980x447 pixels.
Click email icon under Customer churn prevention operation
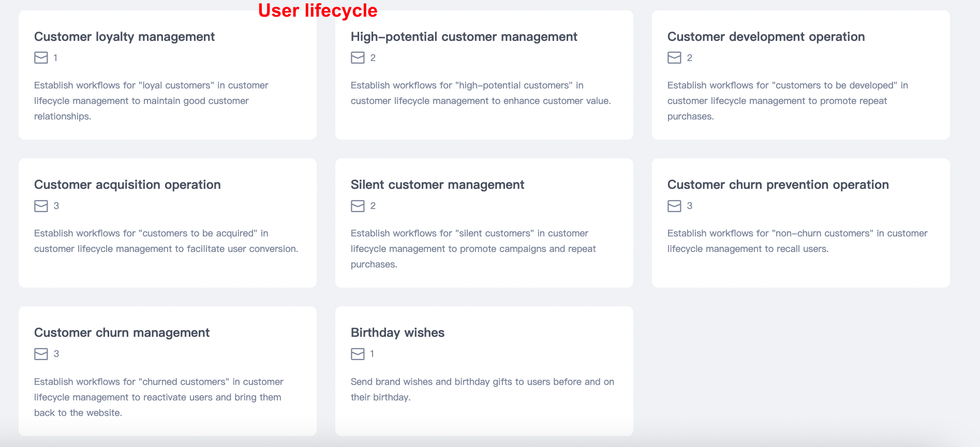tap(674, 206)
